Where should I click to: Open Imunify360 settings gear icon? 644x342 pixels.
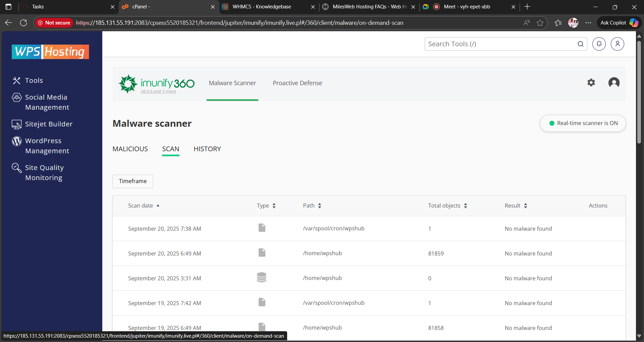coord(591,82)
